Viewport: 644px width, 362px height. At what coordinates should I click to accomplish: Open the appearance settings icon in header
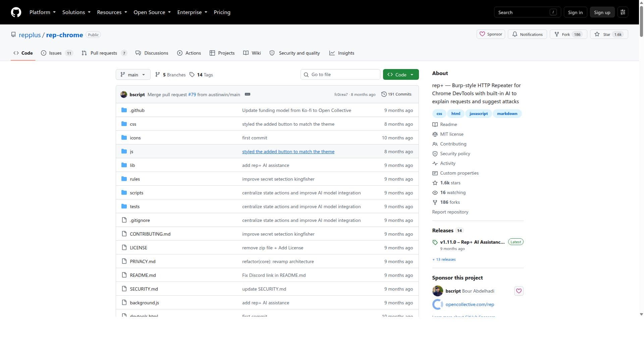(623, 12)
